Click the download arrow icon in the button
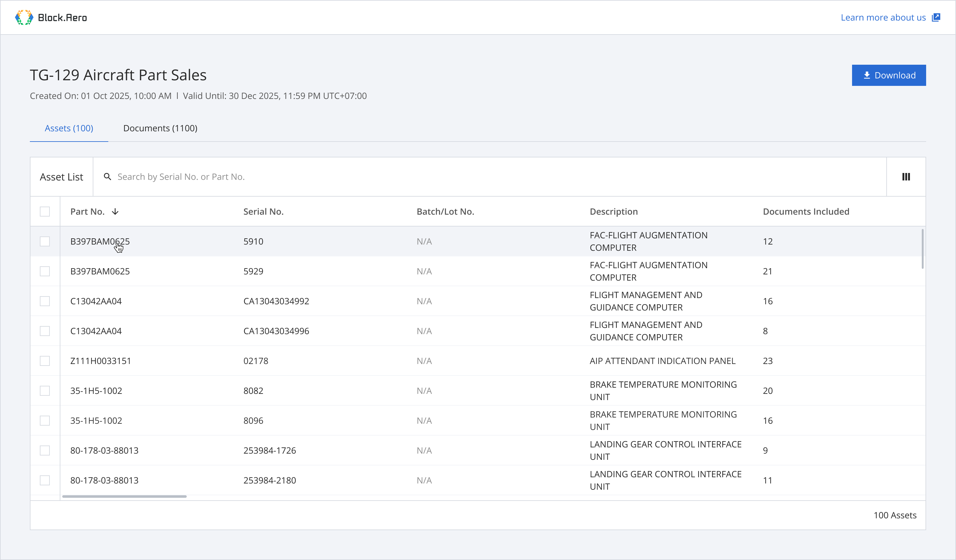 [867, 76]
